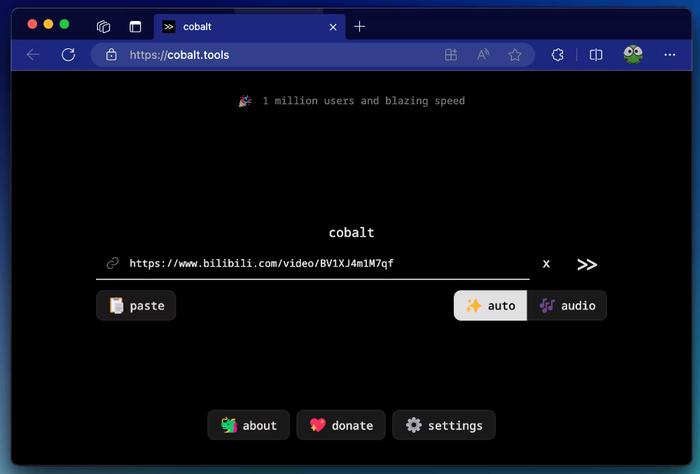The width and height of the screenshot is (700, 474).
Task: Click the browser back arrow
Action: (33, 55)
